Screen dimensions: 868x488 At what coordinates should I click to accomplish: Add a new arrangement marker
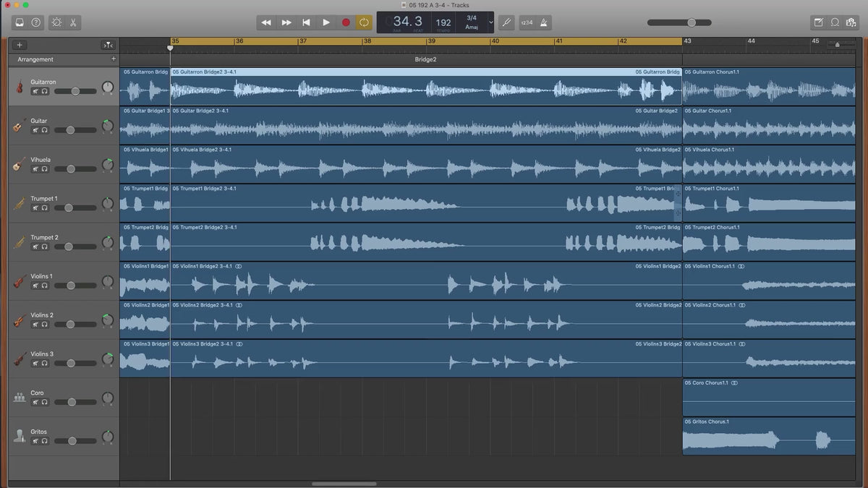click(x=113, y=59)
